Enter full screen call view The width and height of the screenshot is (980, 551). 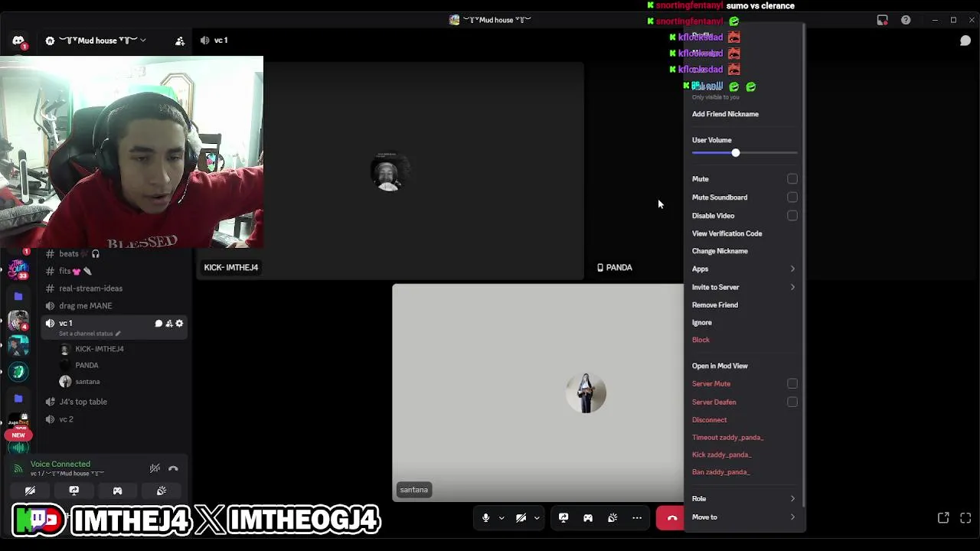coord(965,518)
